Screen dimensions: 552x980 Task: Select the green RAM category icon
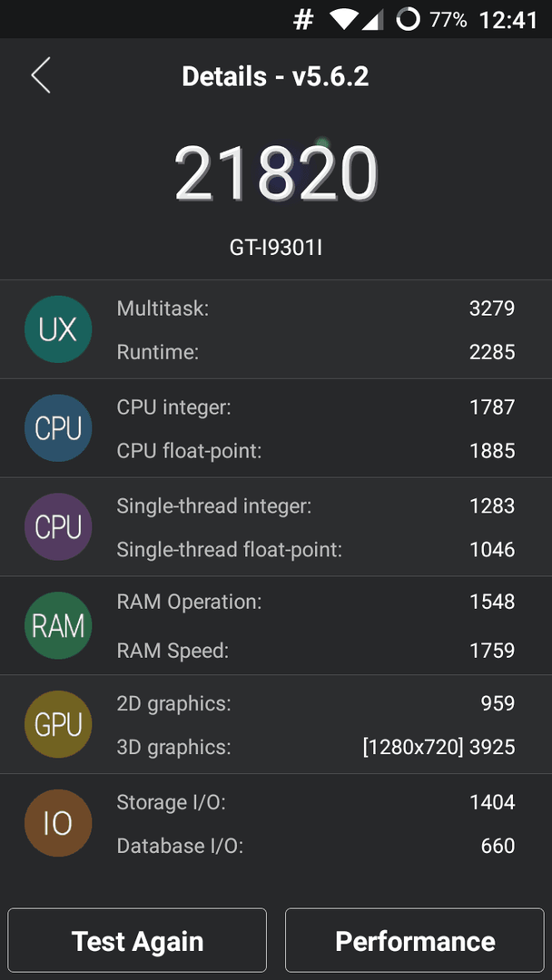58,625
